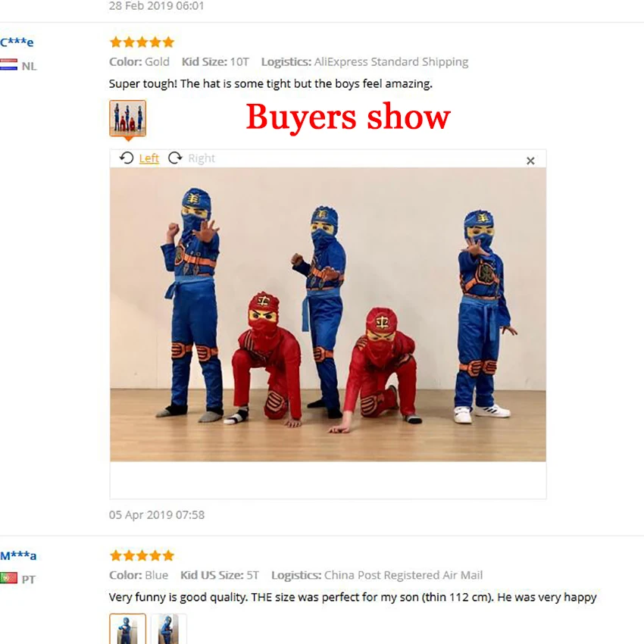Select M***a's first blue costume thumbnail
The image size is (644, 644).
[x=128, y=629]
